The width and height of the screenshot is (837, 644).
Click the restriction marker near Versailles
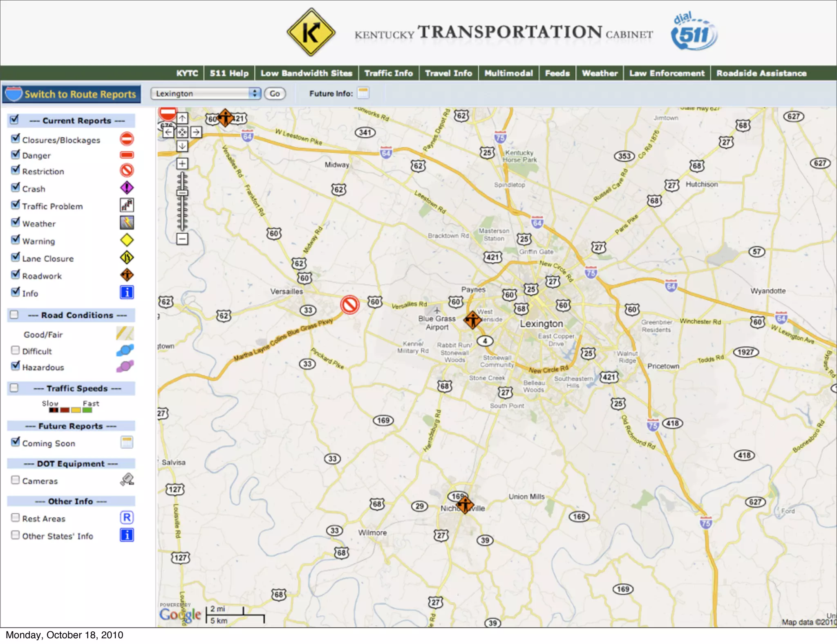(350, 305)
